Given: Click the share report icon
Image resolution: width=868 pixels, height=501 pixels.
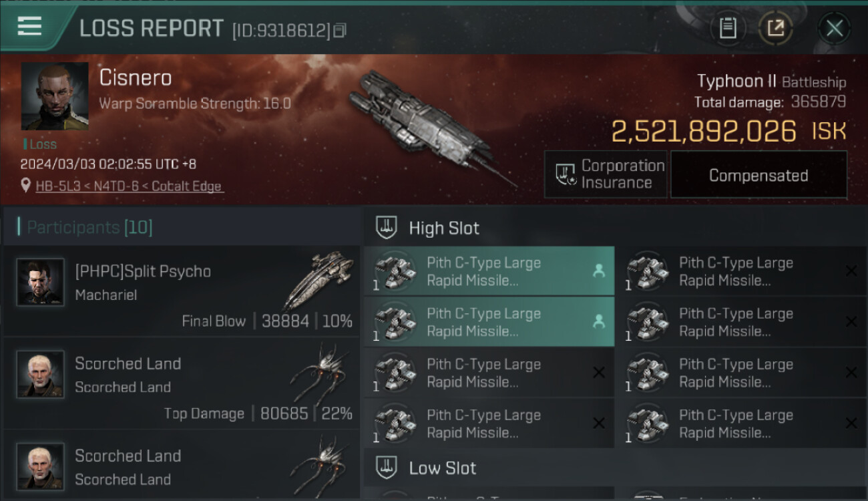Looking at the screenshot, I should point(775,28).
